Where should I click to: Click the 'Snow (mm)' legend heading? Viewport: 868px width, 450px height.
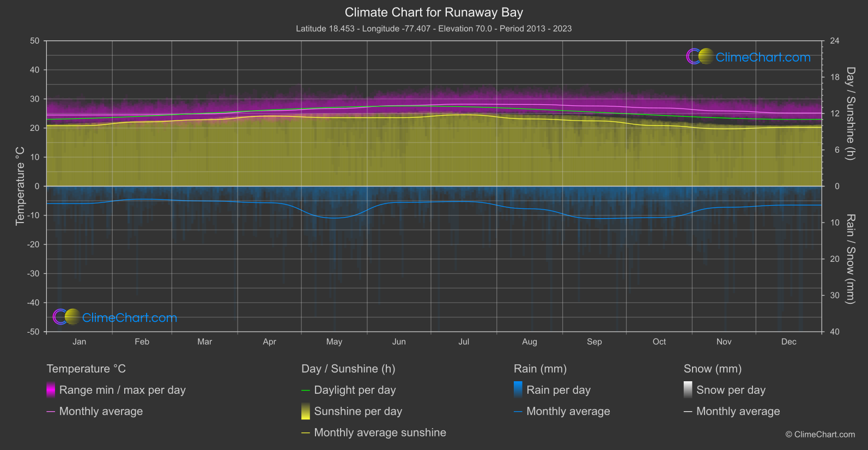(x=713, y=369)
